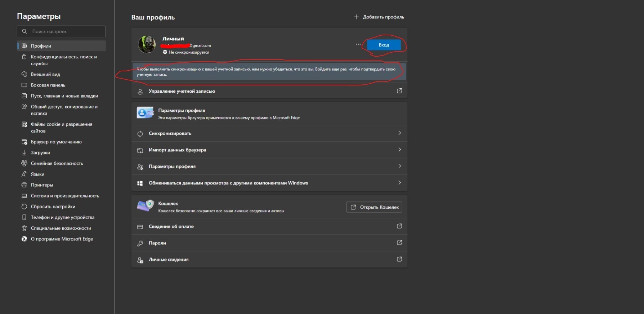Focus the Поиск настроек search field
The image size is (644, 314).
pos(61,31)
